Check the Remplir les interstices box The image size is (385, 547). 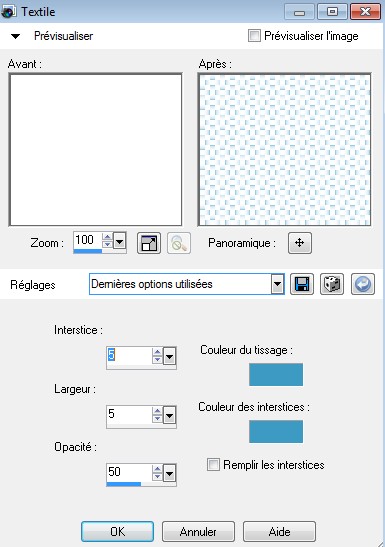coord(213,465)
